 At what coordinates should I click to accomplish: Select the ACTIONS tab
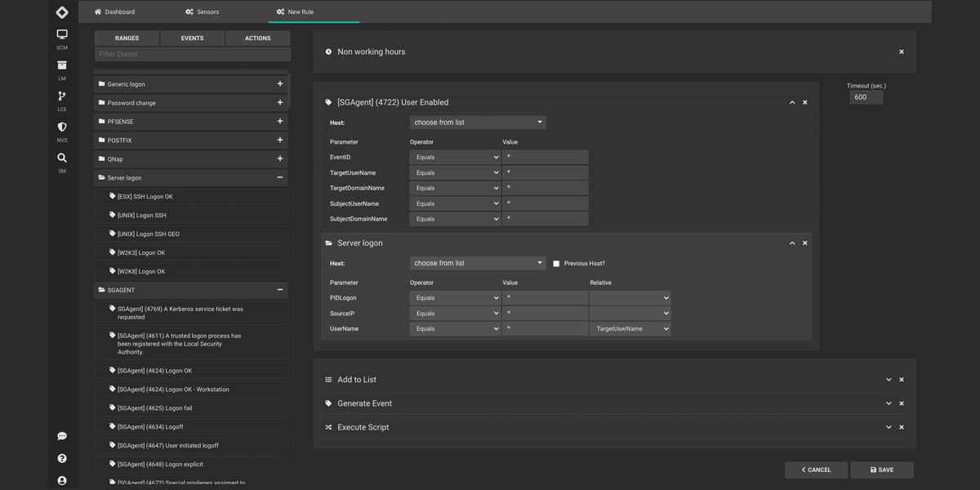[257, 38]
